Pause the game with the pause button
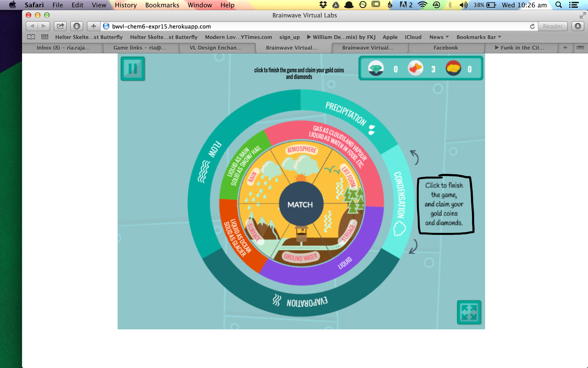The image size is (588, 368). (x=133, y=69)
